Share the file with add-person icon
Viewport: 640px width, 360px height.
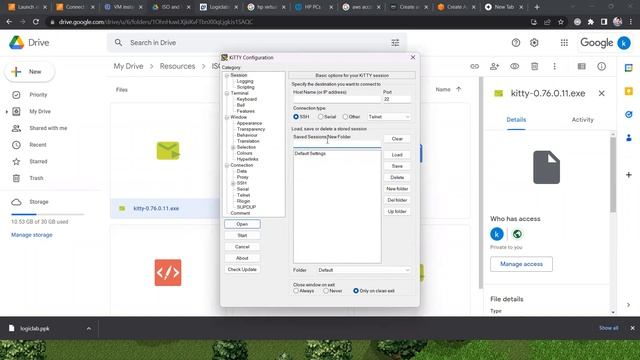[494, 66]
